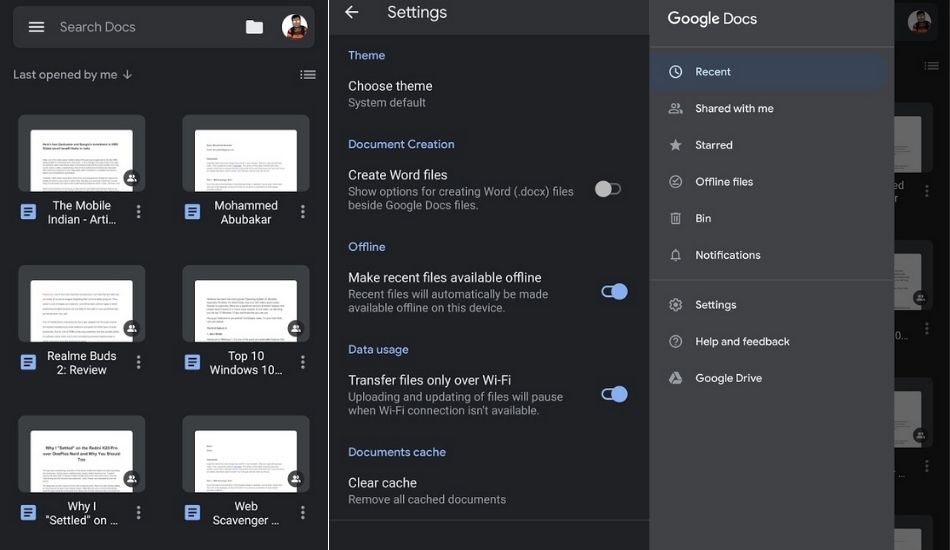
Task: Click the Docs file icon beside The Mobile Indian
Action: click(x=28, y=211)
